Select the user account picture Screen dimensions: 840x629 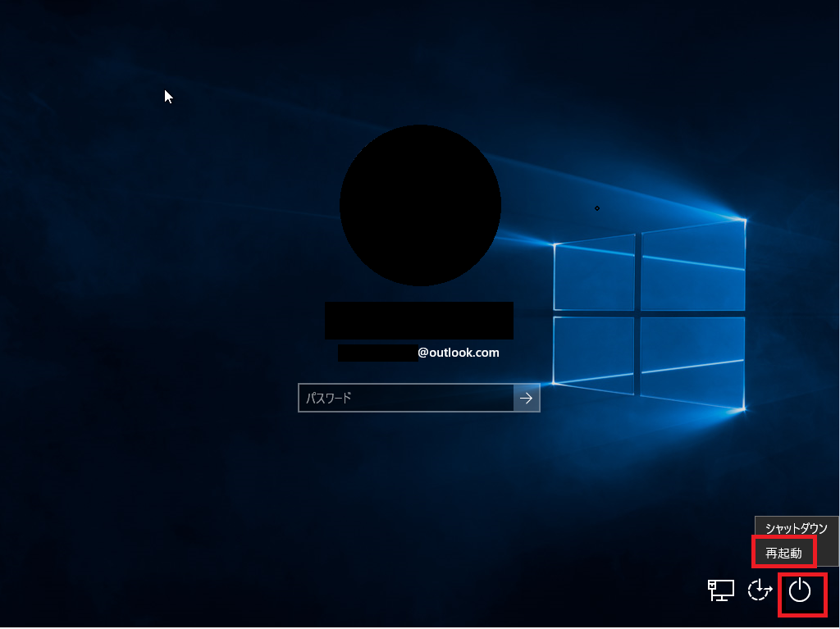tap(420, 205)
